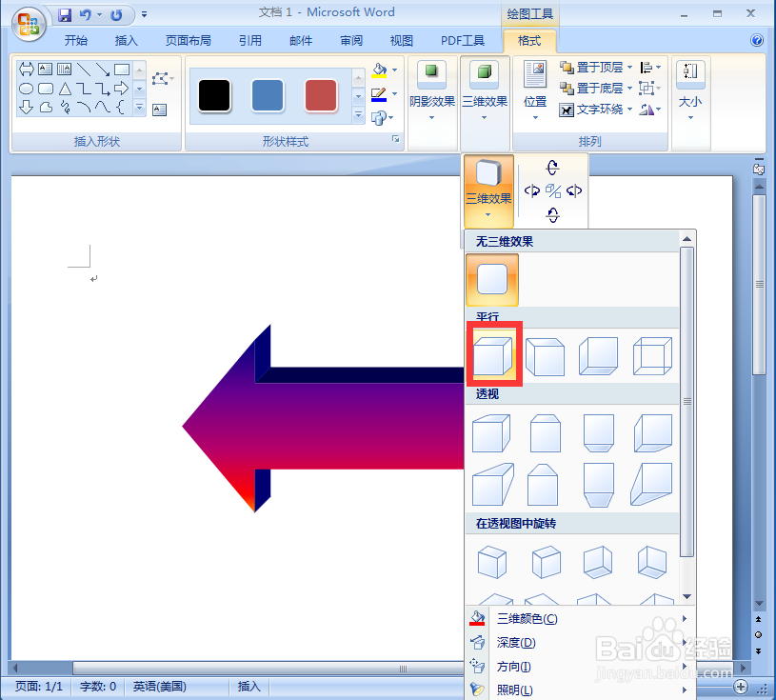Switch to the 插入 tab

click(x=127, y=40)
